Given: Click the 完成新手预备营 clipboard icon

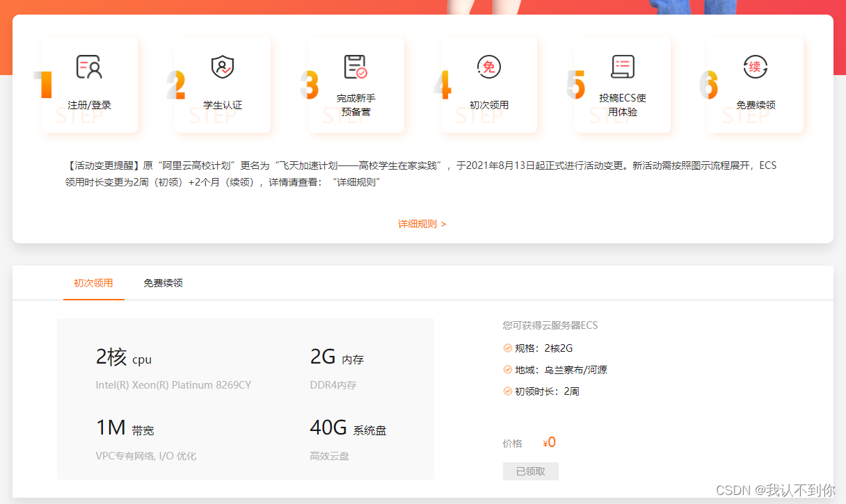Looking at the screenshot, I should pyautogui.click(x=356, y=65).
